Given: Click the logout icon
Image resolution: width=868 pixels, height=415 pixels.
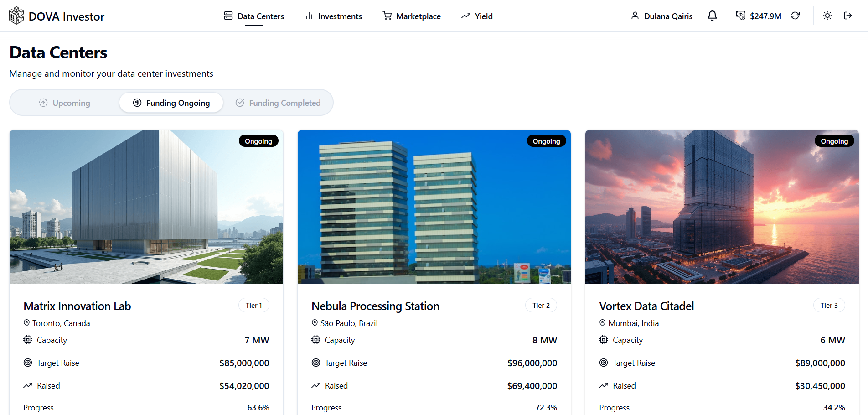Looking at the screenshot, I should (848, 16).
